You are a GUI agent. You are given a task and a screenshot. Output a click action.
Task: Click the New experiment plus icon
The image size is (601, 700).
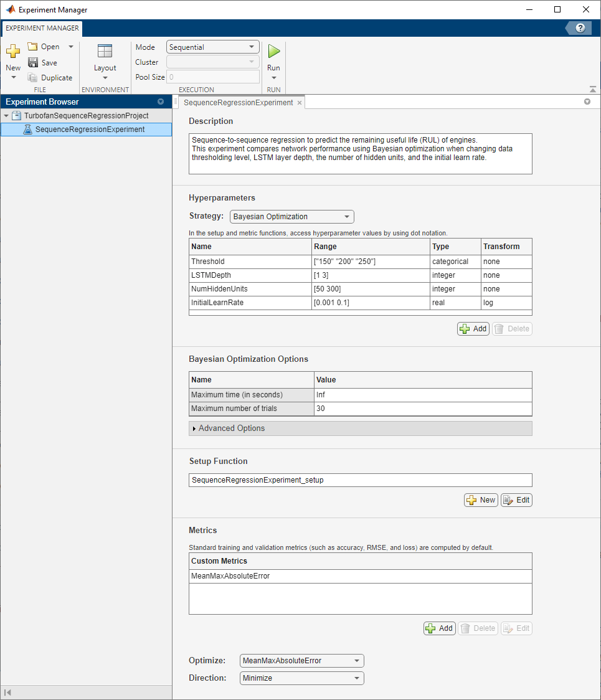coord(13,51)
